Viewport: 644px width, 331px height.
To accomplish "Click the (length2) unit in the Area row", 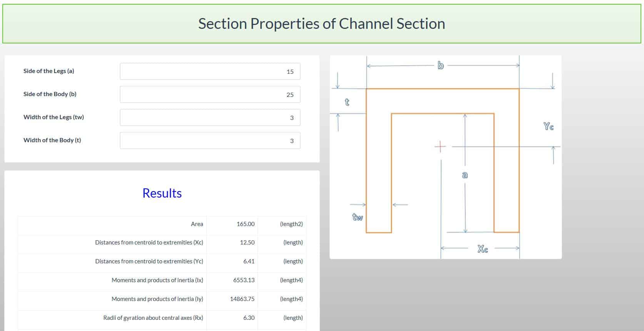I will coord(291,224).
